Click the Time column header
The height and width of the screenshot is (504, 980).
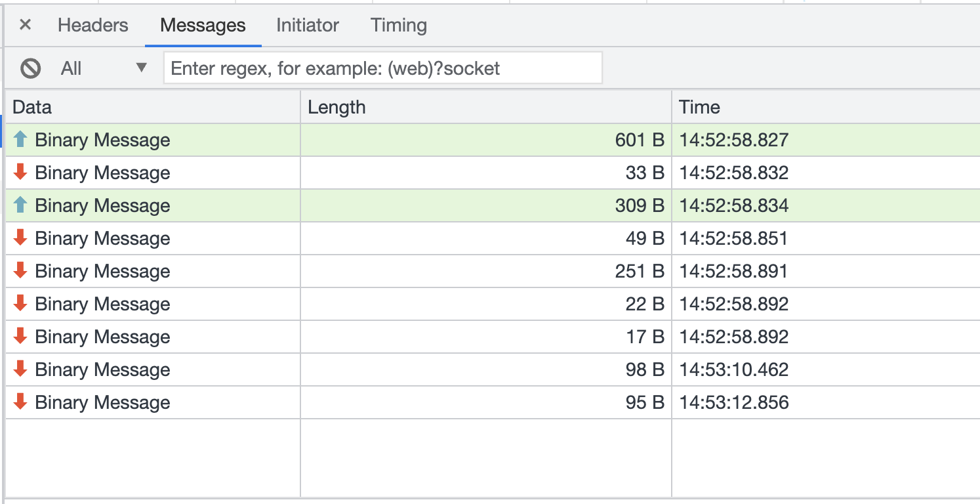click(825, 107)
